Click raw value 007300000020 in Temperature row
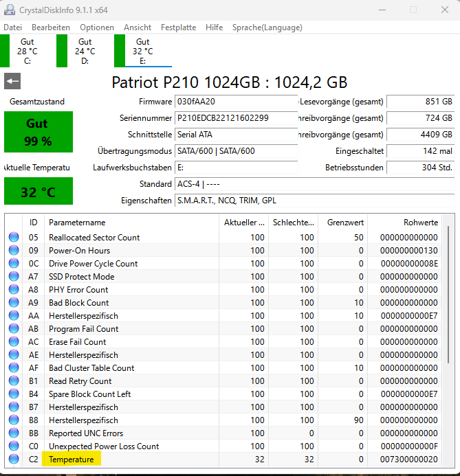 [409, 460]
